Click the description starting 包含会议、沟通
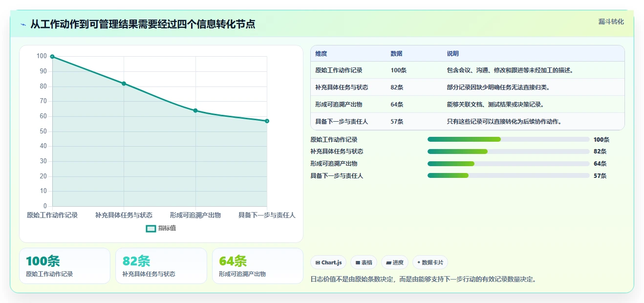 [x=510, y=70]
